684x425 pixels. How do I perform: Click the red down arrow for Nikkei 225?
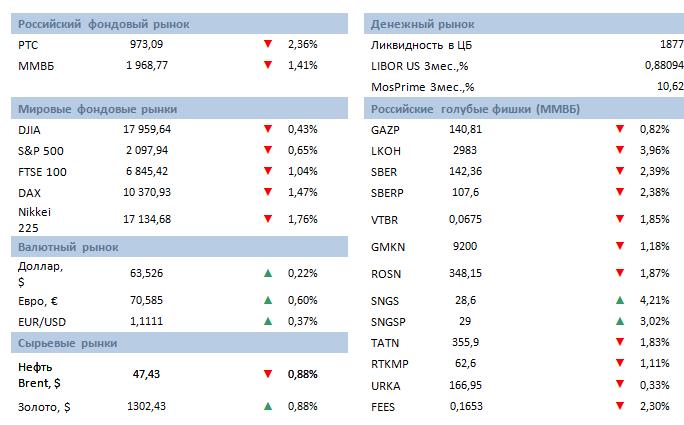coord(267,219)
